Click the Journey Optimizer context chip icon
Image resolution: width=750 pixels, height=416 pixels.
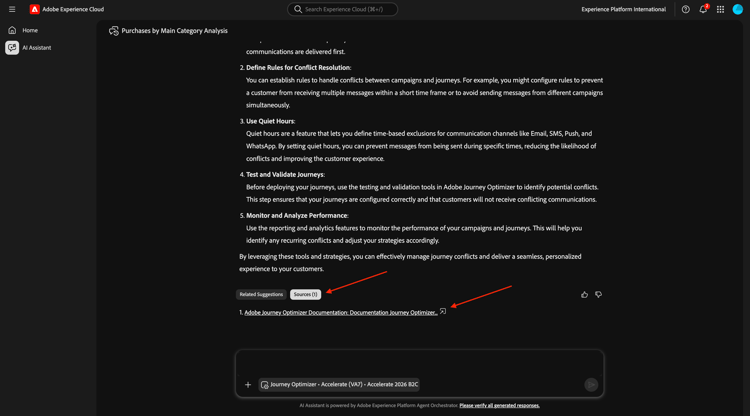265,384
